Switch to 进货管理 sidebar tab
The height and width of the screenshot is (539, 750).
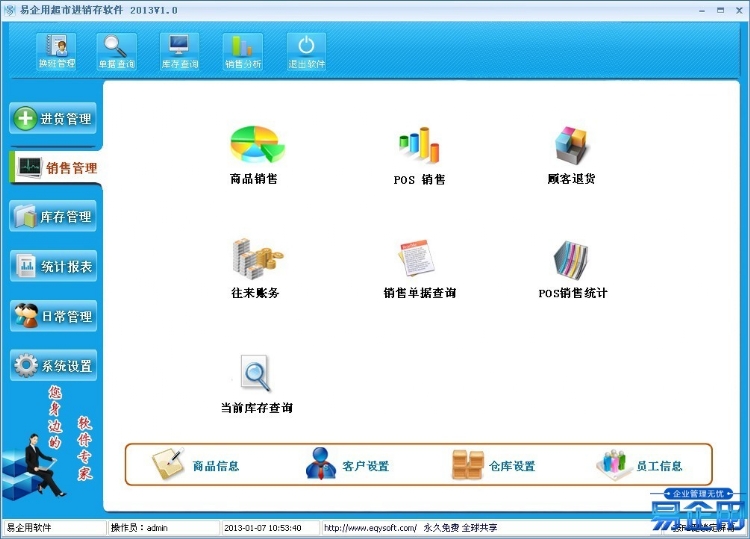pyautogui.click(x=53, y=118)
